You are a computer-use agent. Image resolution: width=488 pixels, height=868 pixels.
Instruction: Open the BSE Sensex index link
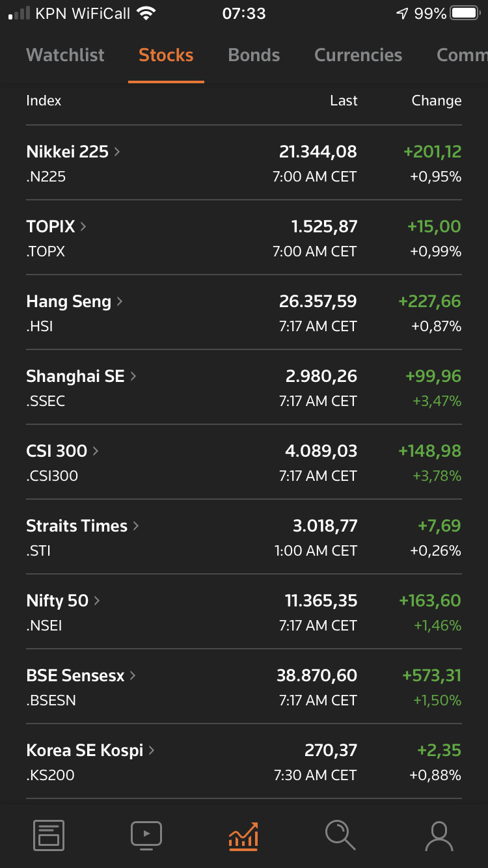[75, 675]
